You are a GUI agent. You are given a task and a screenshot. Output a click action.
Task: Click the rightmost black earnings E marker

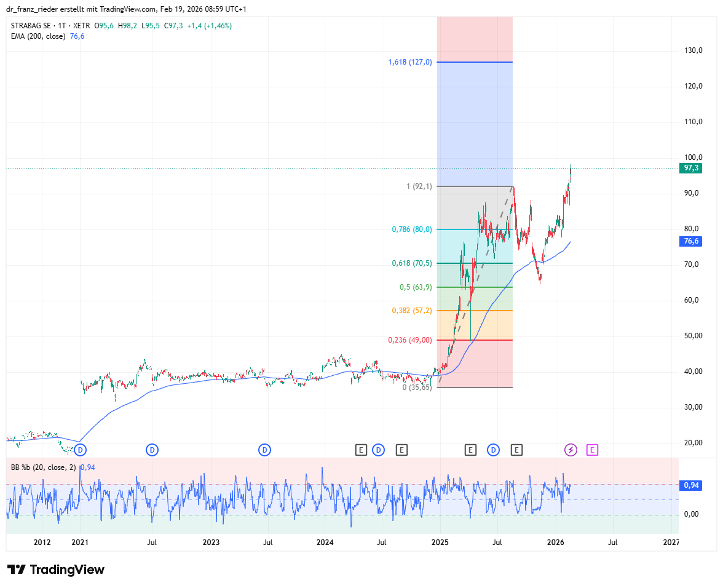[517, 450]
